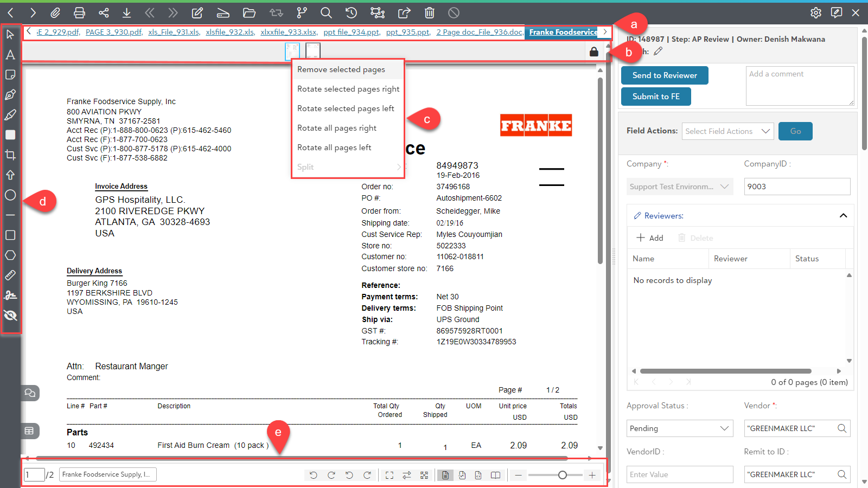Choose the sticky note tool
Screen dimensions: 868x488
10,75
